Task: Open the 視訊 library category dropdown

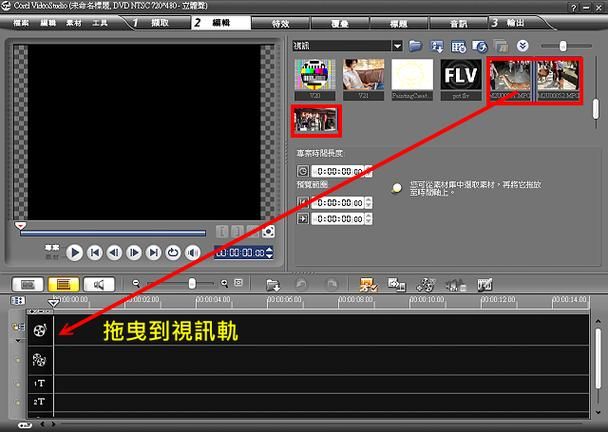Action: pos(397,46)
